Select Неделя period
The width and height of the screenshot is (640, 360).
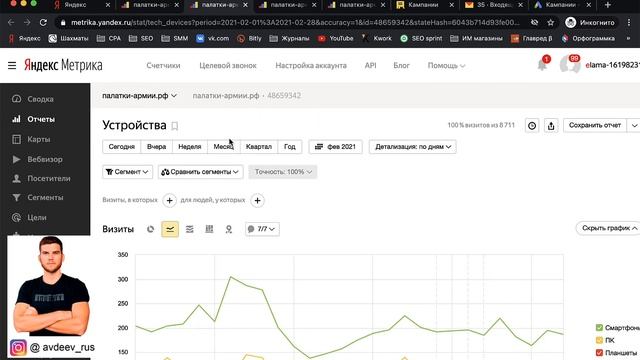190,147
